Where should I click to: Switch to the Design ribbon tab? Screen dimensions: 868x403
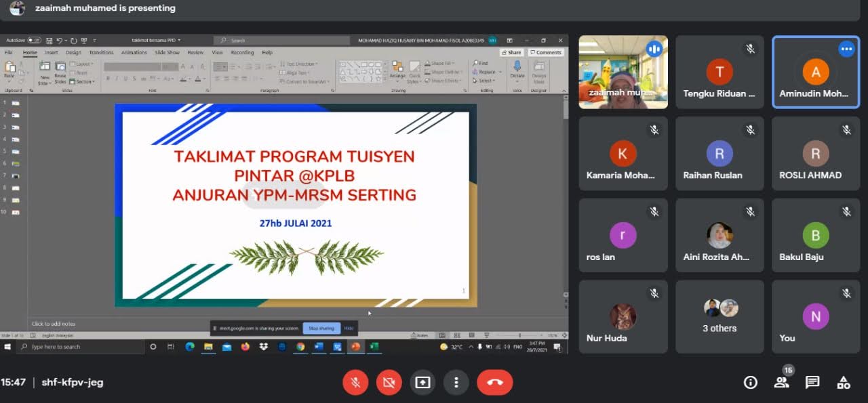(73, 53)
